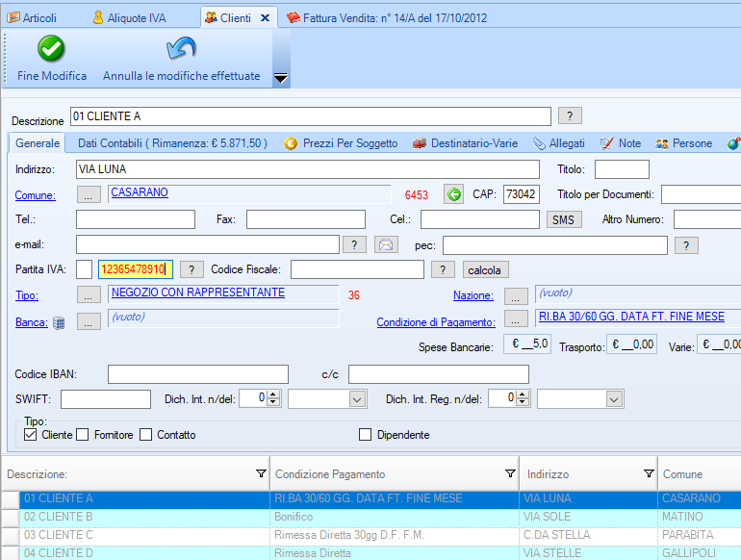Switch to the Dati Contabili tab
741x560 pixels.
tap(171, 143)
